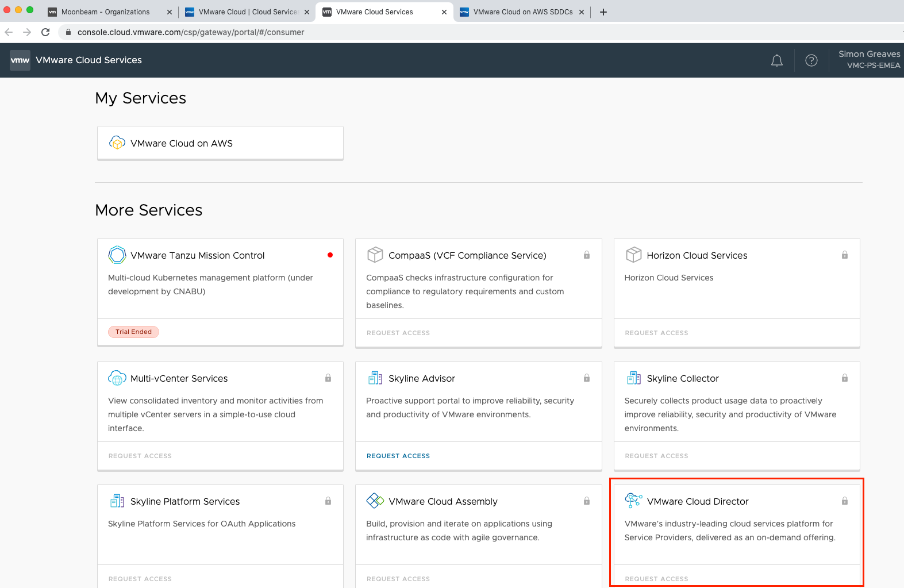
Task: Click Skyline Advisor card title
Action: 422,378
